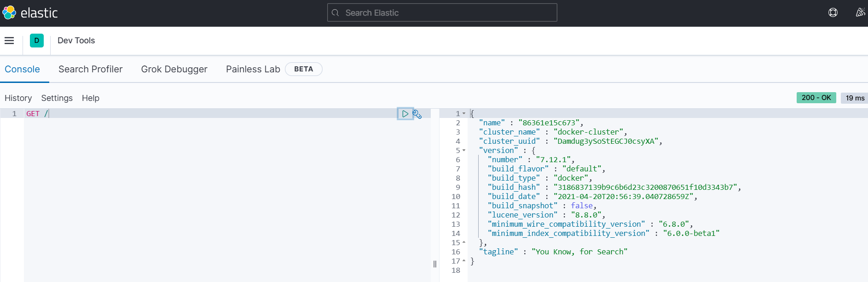Click the fold marker at line 15
Viewport: 868px width, 282px height.
(x=464, y=242)
